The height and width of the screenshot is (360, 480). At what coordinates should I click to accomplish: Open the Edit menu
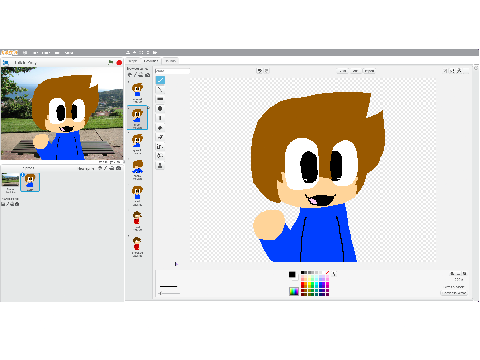pyautogui.click(x=46, y=52)
